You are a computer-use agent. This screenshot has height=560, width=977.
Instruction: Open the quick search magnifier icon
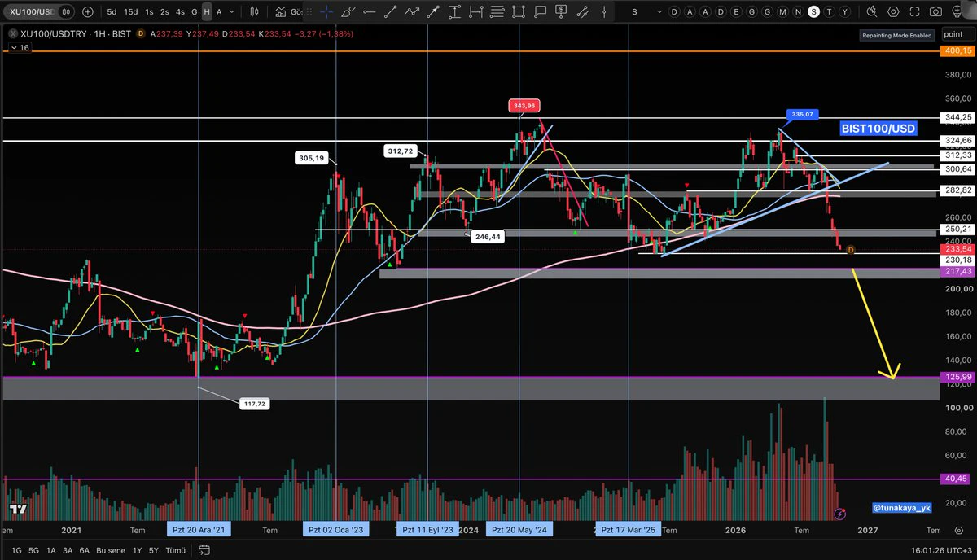872,12
